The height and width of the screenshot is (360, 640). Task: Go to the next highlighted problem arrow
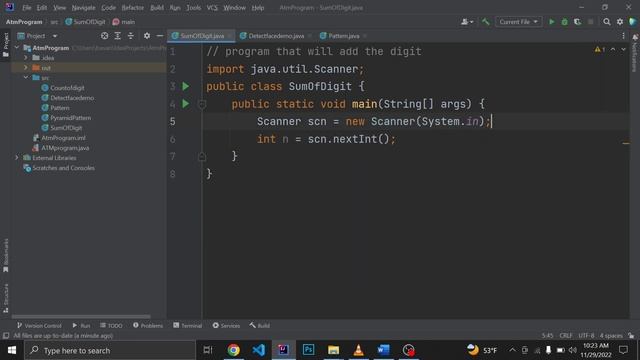pos(623,49)
